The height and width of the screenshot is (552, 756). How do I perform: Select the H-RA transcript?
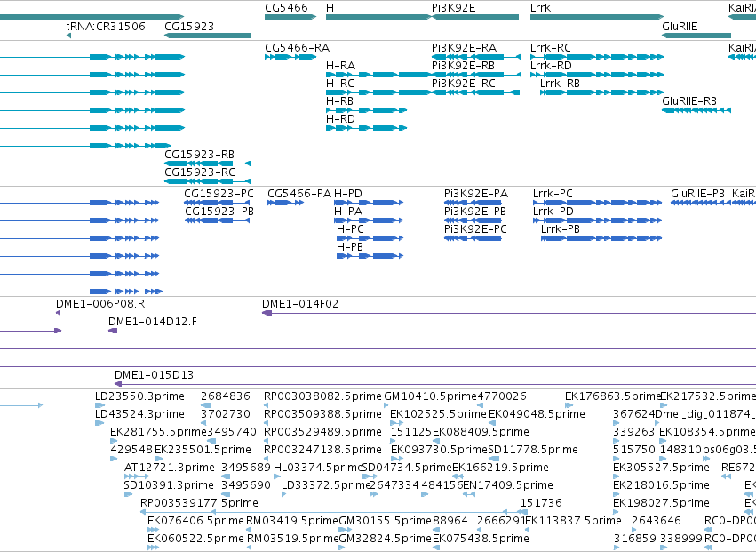[x=379, y=75]
